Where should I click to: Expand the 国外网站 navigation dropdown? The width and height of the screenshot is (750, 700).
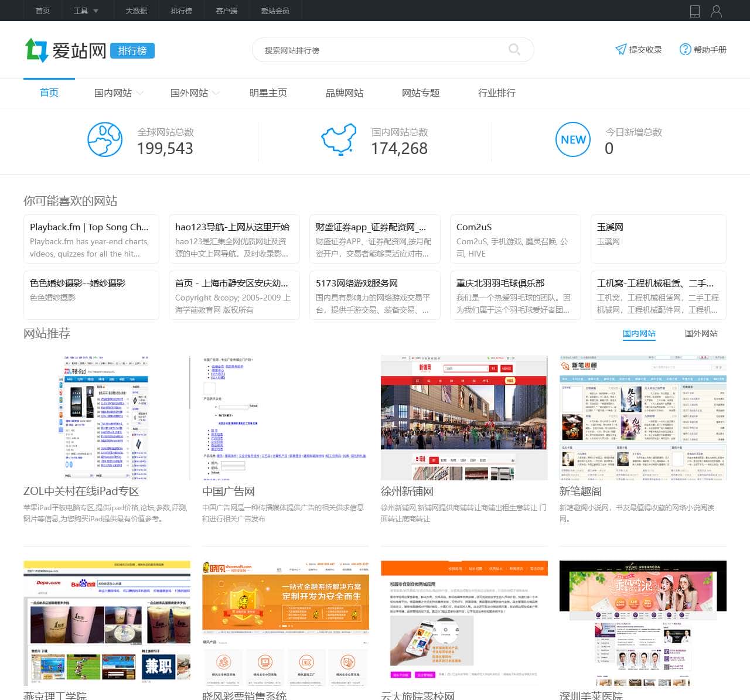pos(195,93)
